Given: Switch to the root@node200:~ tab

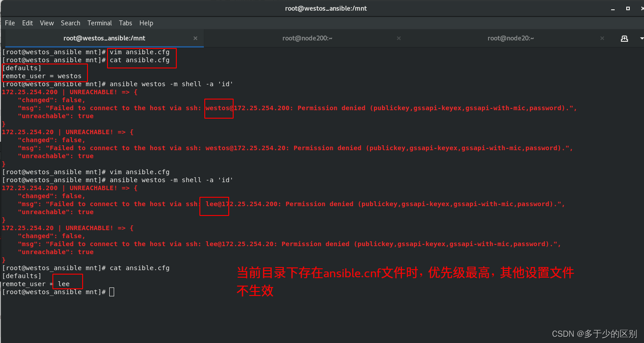Looking at the screenshot, I should [x=307, y=38].
